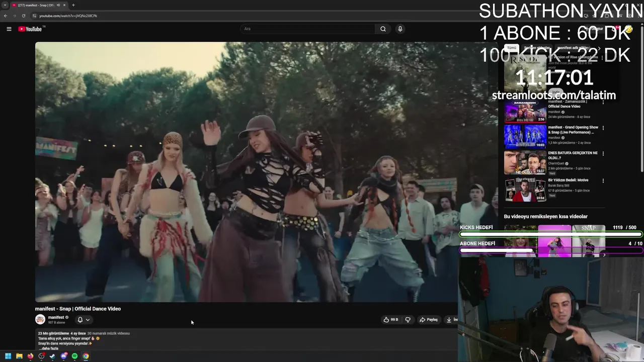
Task: Click the '907 B abone' subscriber count
Action: point(57,322)
